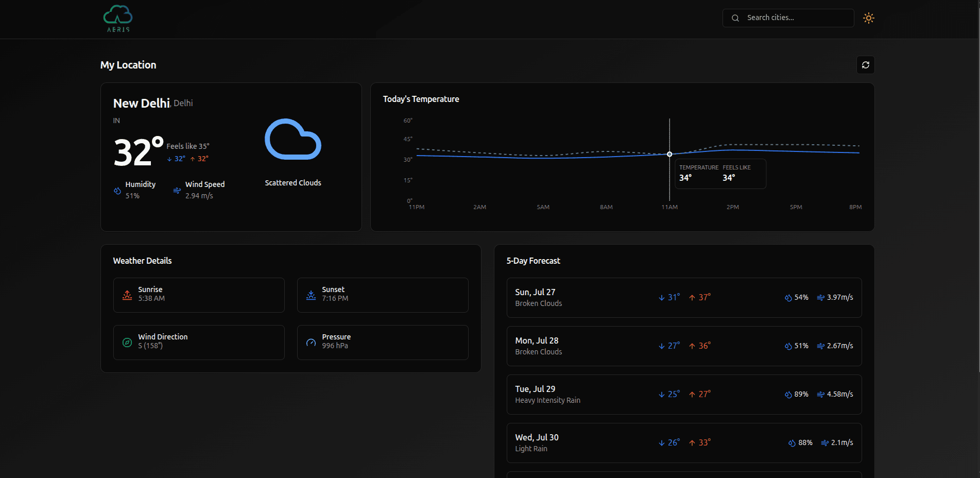This screenshot has width=980, height=478.
Task: Click the Sunrise icon
Action: pyautogui.click(x=127, y=295)
